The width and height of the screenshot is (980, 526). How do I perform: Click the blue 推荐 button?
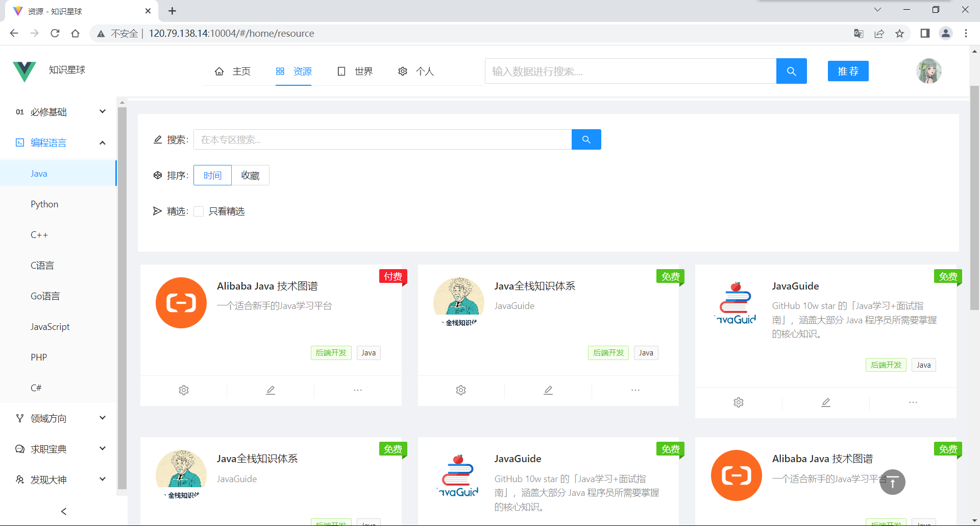click(x=848, y=71)
